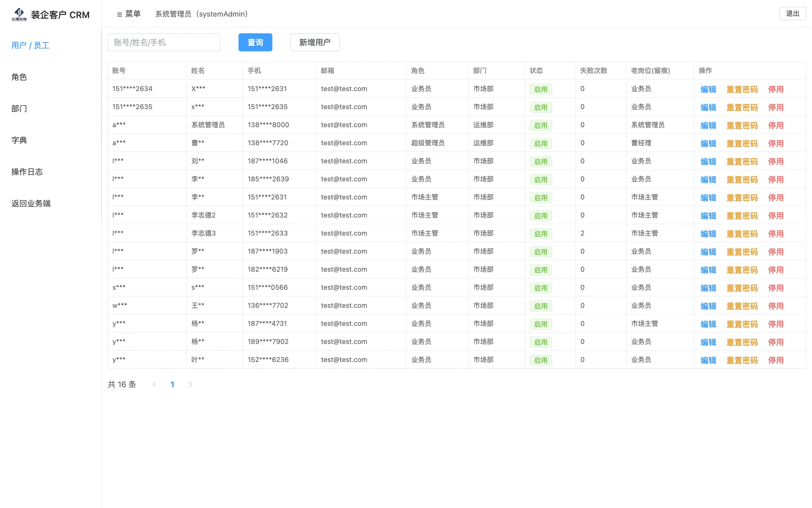Screen dimensions: 812x508
Task: Edit user 刘**
Action: tap(708, 161)
